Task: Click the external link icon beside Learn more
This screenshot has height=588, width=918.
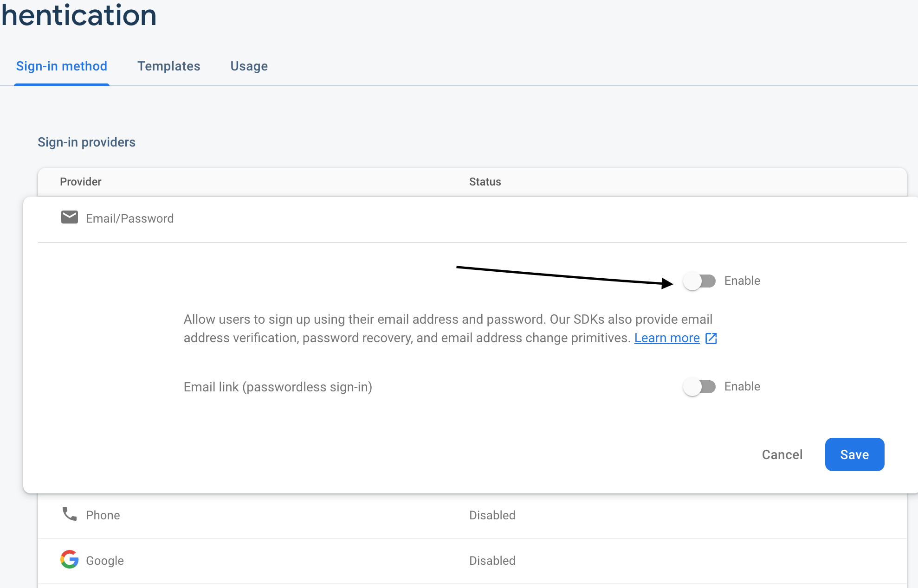Action: pyautogui.click(x=711, y=339)
